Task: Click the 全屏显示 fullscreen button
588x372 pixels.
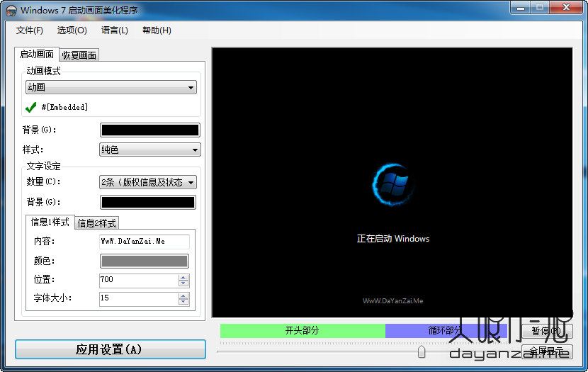Action: [x=547, y=351]
